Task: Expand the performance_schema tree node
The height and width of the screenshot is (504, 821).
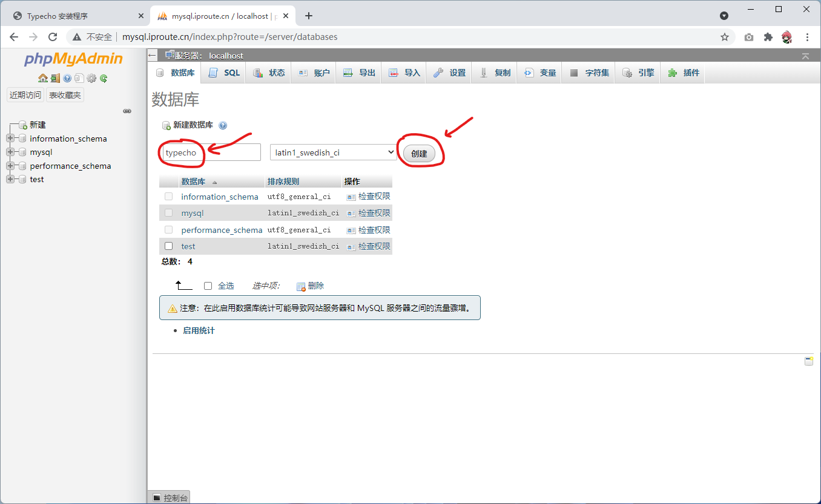Action: click(10, 165)
